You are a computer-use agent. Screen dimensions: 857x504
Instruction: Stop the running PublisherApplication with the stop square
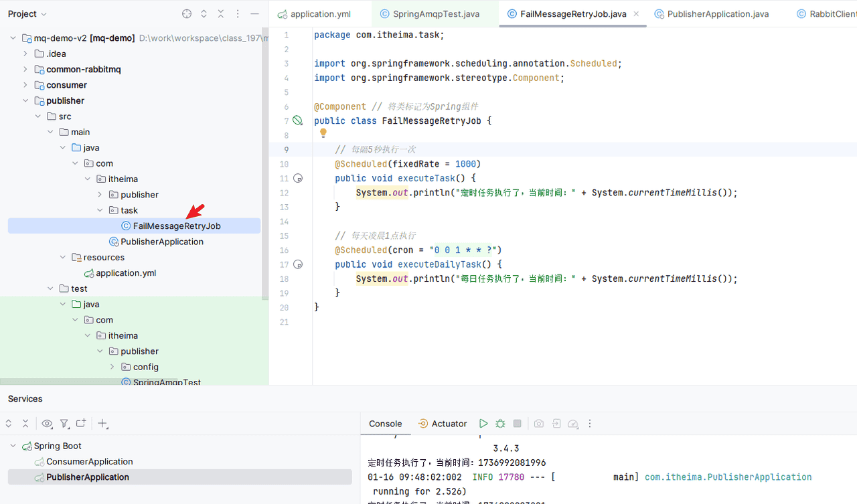(x=517, y=424)
